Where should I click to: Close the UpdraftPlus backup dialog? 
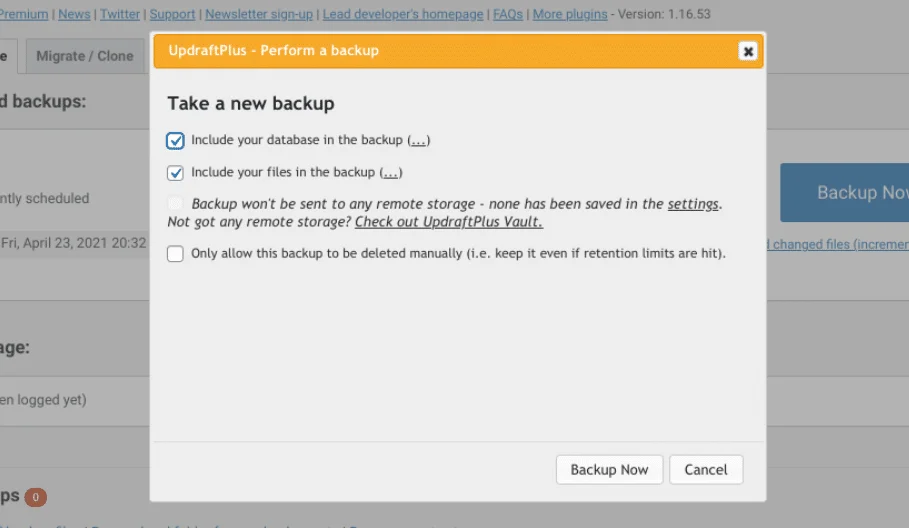747,51
